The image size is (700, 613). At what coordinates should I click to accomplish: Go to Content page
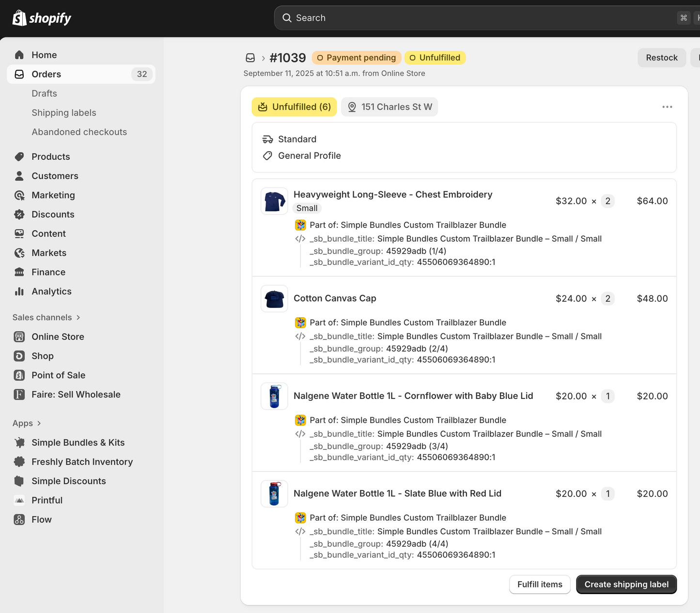point(48,234)
